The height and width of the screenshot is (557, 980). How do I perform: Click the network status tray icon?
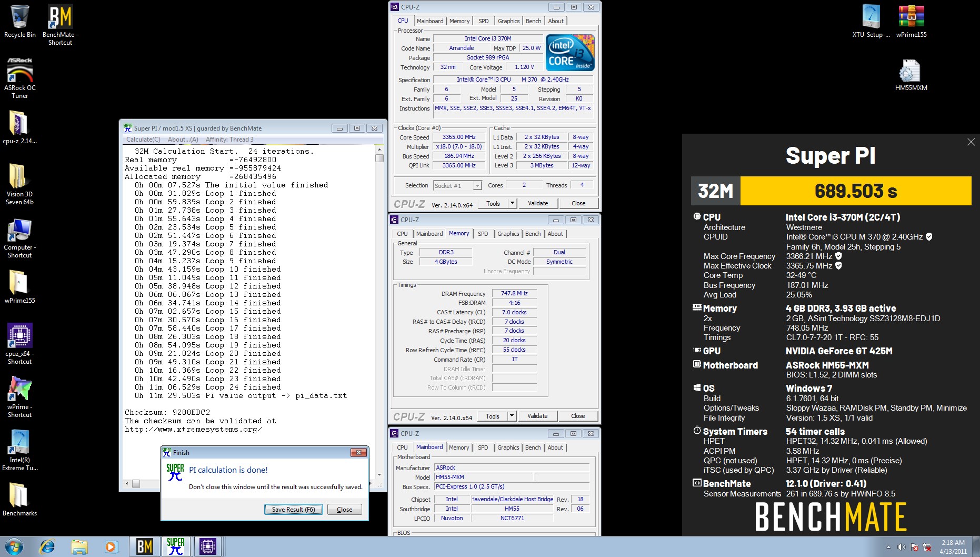pos(926,547)
